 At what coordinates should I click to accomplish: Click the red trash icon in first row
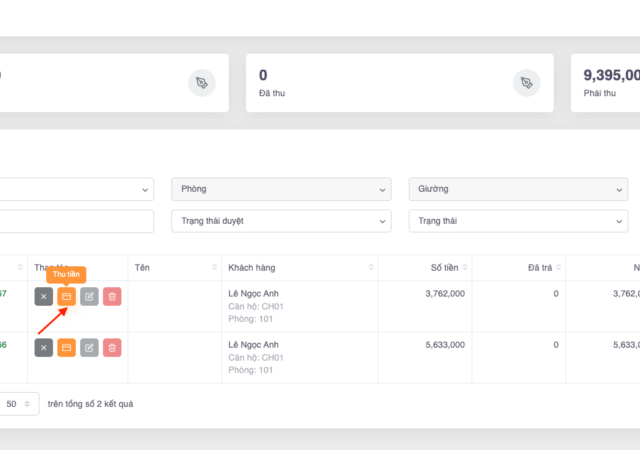pyautogui.click(x=112, y=296)
